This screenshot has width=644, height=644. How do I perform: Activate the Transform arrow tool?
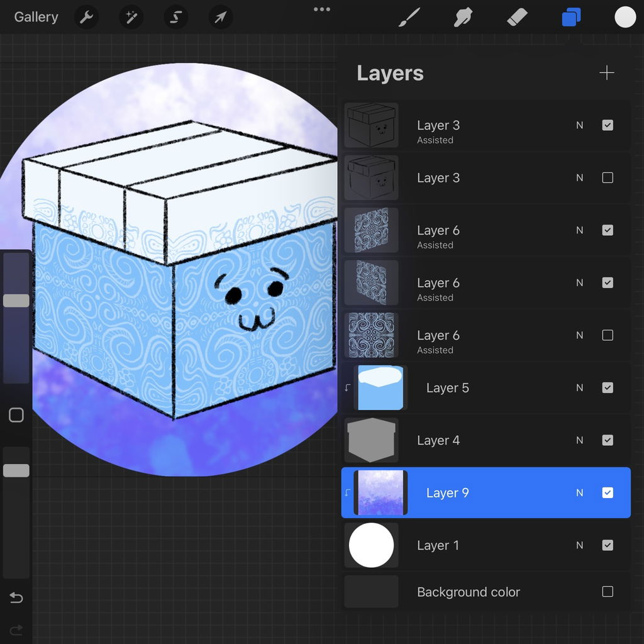pyautogui.click(x=220, y=18)
